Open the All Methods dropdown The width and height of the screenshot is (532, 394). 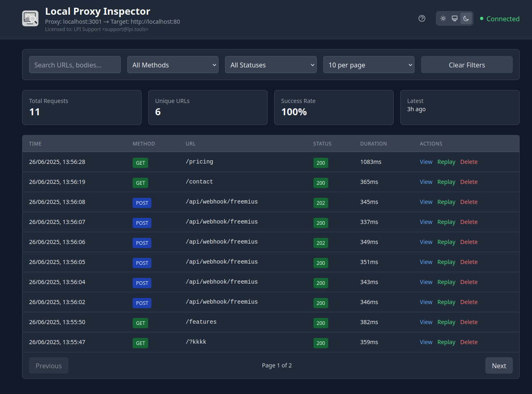click(x=173, y=65)
